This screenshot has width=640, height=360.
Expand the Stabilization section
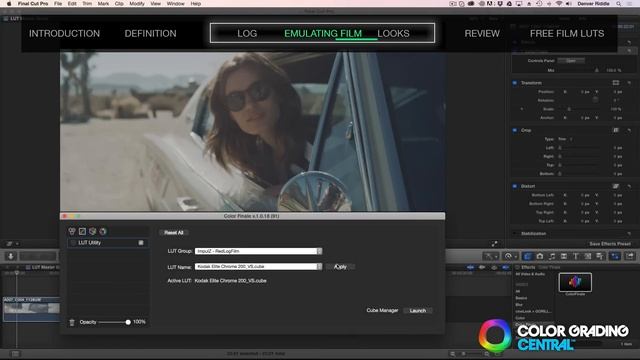point(515,233)
